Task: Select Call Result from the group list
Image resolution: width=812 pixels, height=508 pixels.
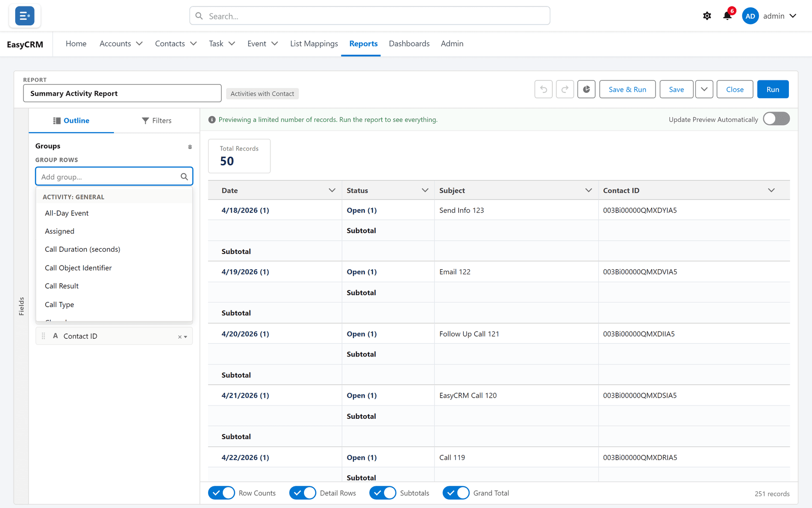Action: coord(114,286)
